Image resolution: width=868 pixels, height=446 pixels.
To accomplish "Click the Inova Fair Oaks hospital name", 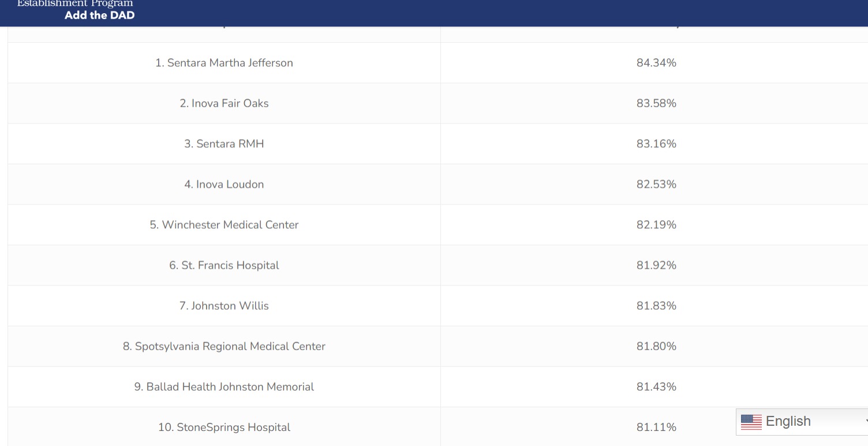I will pos(224,103).
